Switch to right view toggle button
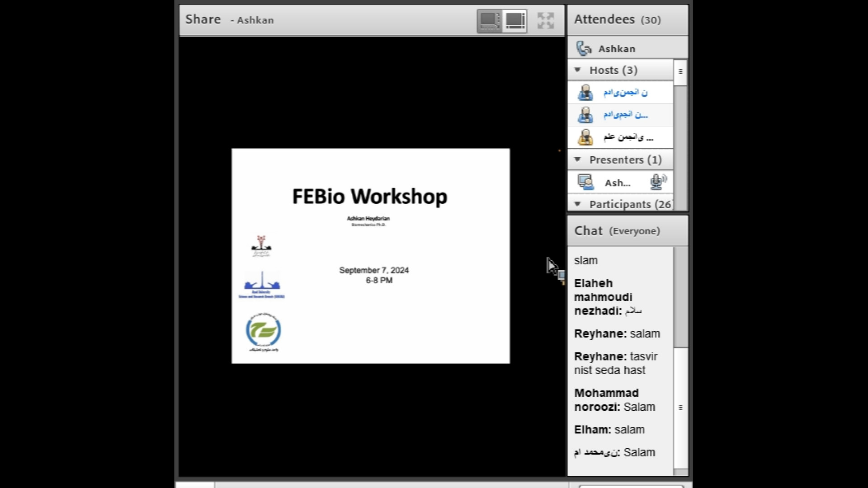The height and width of the screenshot is (488, 868). pyautogui.click(x=515, y=21)
